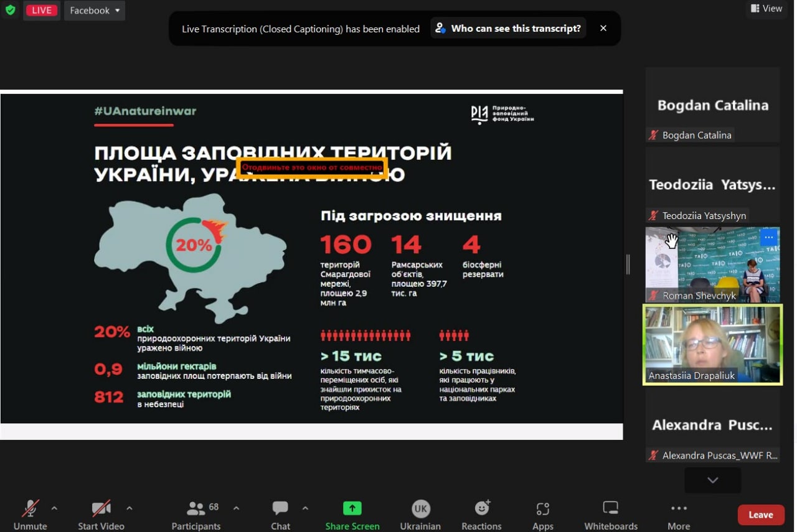Open the View layout menu

tap(766, 9)
